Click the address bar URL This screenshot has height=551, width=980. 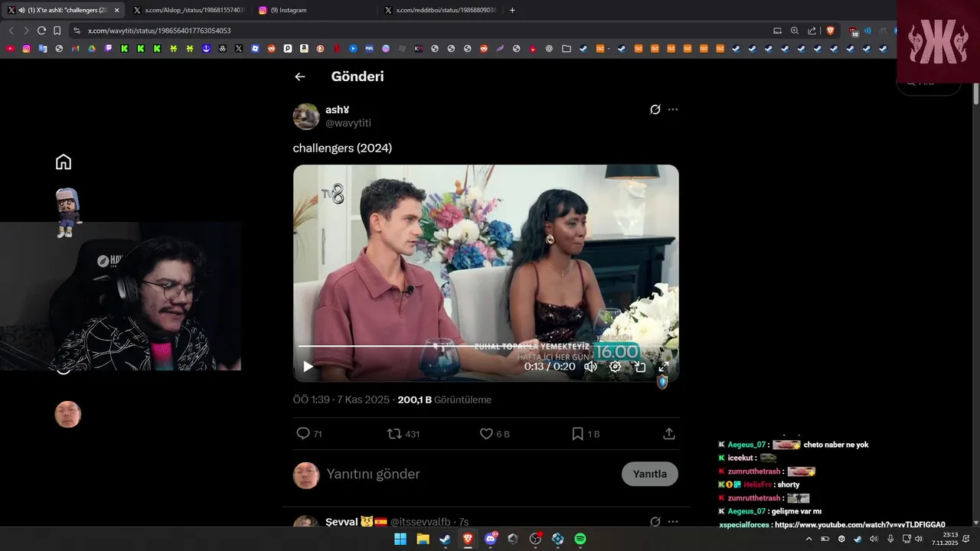point(159,31)
